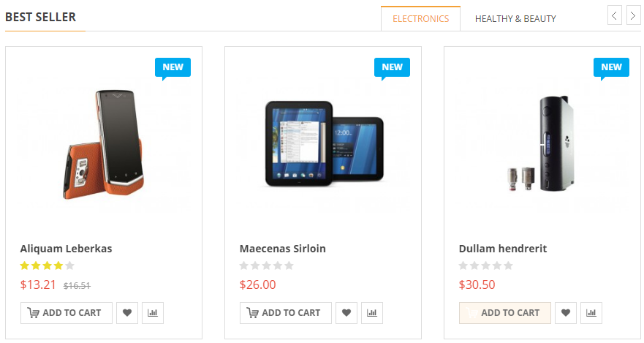Viewport: 644px width, 343px height.
Task: Add Maecenas Sirloin to cart
Action: point(286,313)
